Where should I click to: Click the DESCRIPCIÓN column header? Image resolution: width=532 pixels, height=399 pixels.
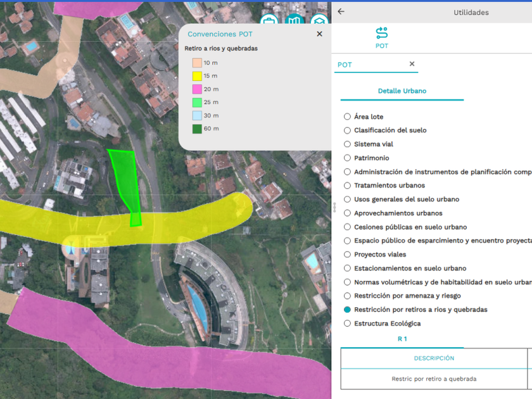pyautogui.click(x=434, y=358)
